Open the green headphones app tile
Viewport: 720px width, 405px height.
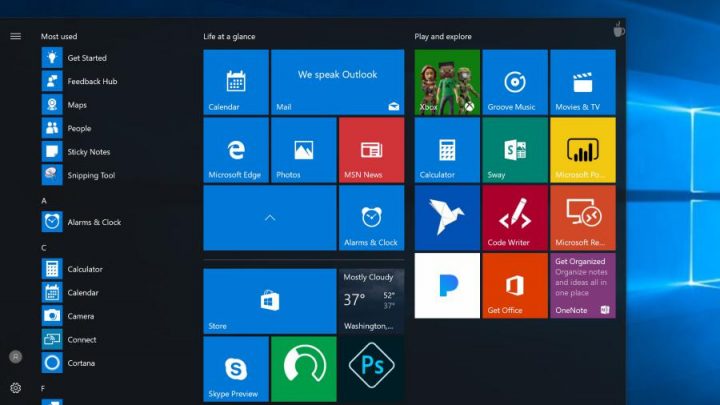click(x=304, y=369)
